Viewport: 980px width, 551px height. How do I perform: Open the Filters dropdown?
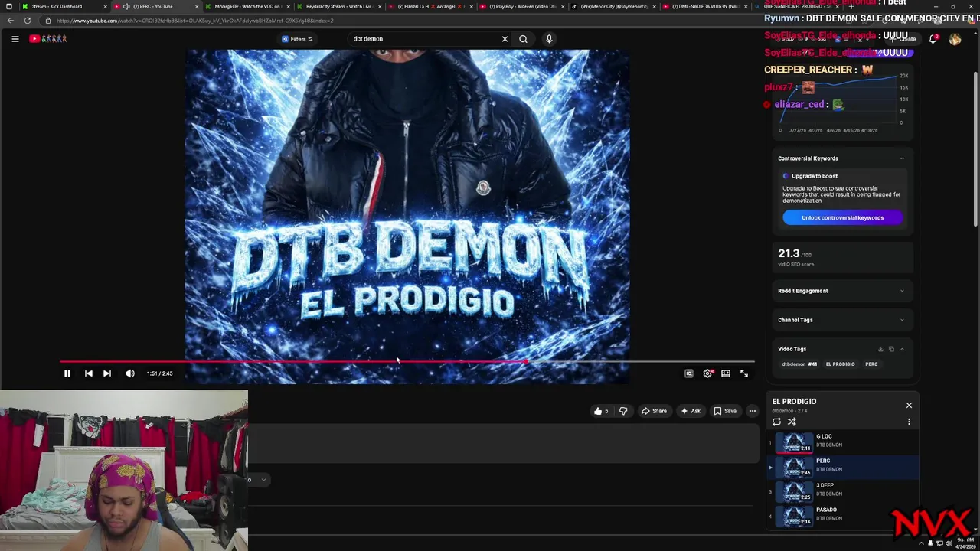pyautogui.click(x=297, y=39)
